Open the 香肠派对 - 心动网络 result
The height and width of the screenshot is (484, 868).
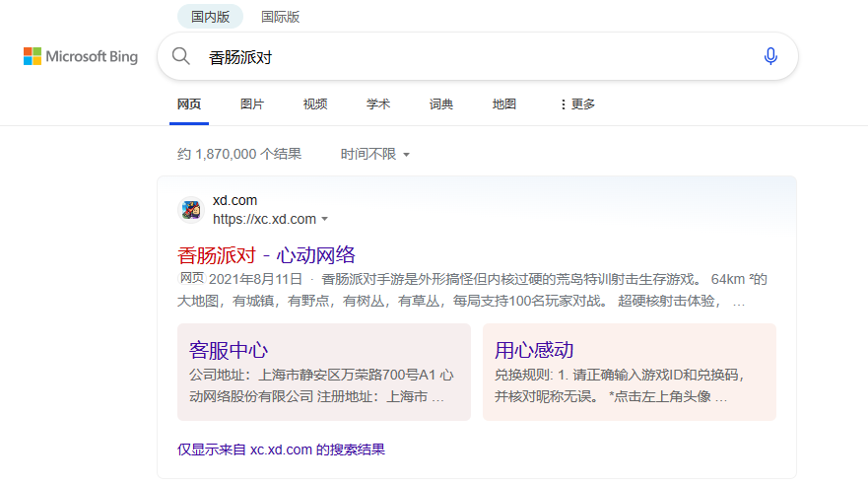click(266, 255)
